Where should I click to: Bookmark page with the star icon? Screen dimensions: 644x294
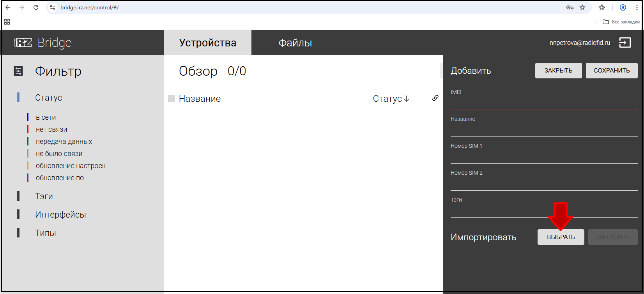[582, 7]
